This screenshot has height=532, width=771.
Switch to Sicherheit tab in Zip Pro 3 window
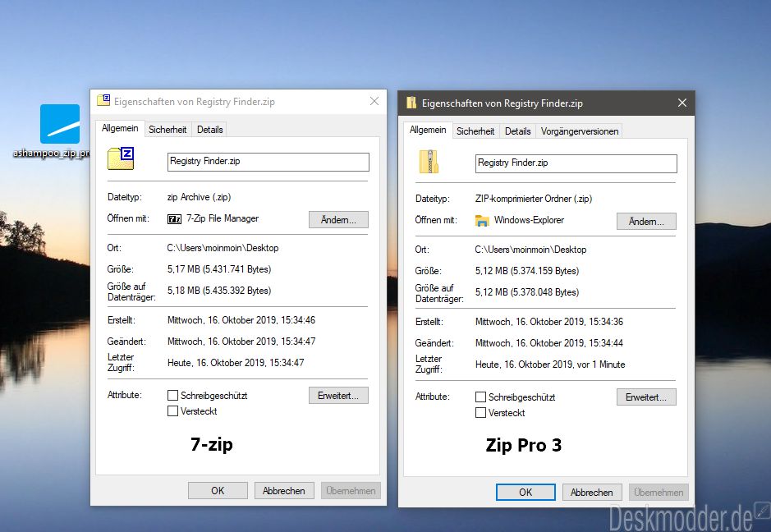(475, 131)
